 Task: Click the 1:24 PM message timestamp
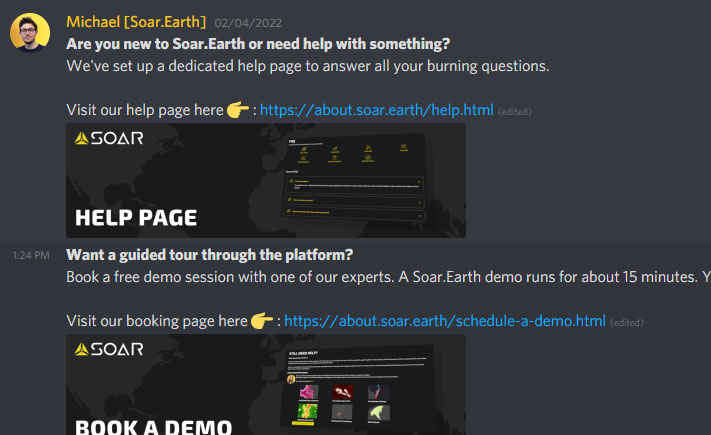click(31, 255)
